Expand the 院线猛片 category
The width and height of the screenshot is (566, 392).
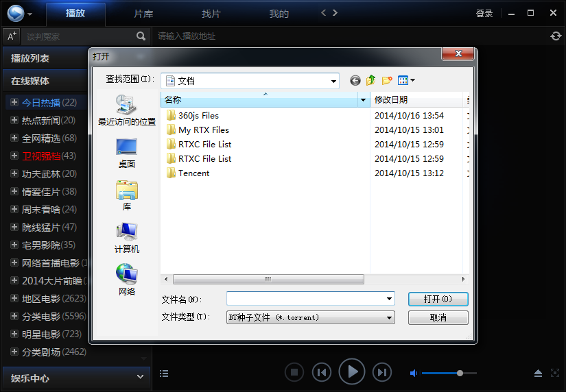(14, 227)
